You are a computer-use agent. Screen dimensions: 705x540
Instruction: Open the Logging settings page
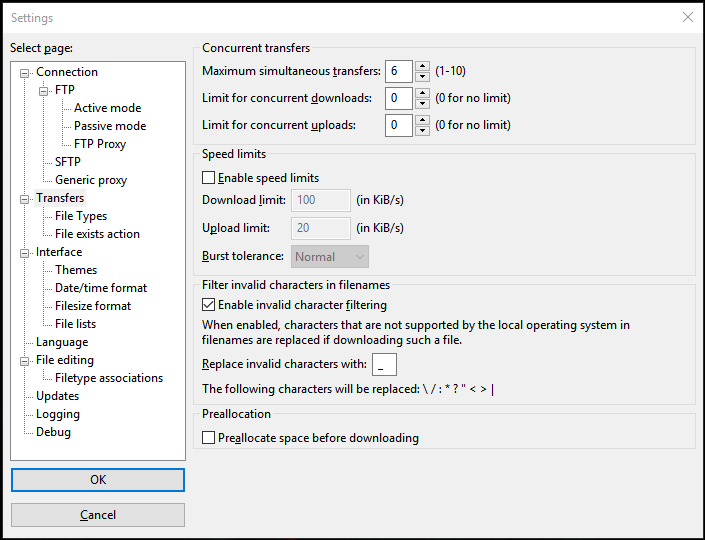tap(58, 414)
